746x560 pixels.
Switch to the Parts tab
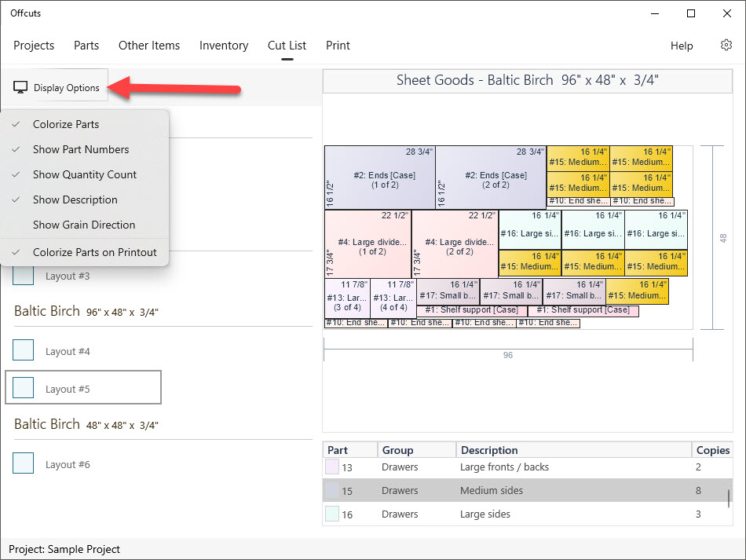tap(86, 46)
